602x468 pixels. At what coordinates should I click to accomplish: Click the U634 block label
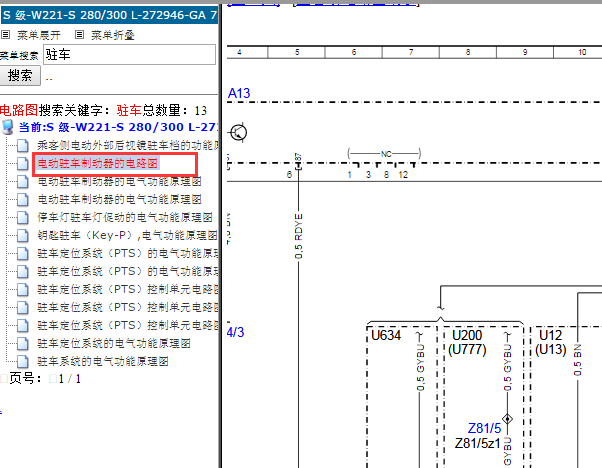pyautogui.click(x=386, y=336)
